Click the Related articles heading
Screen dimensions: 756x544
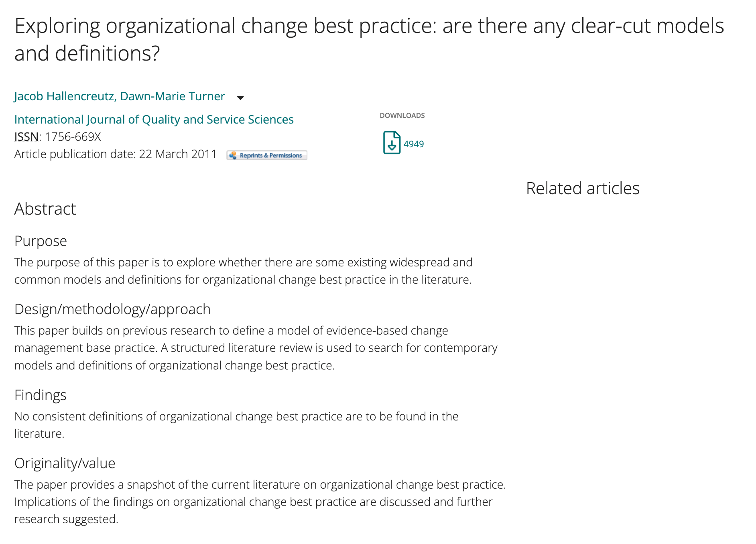pos(582,188)
